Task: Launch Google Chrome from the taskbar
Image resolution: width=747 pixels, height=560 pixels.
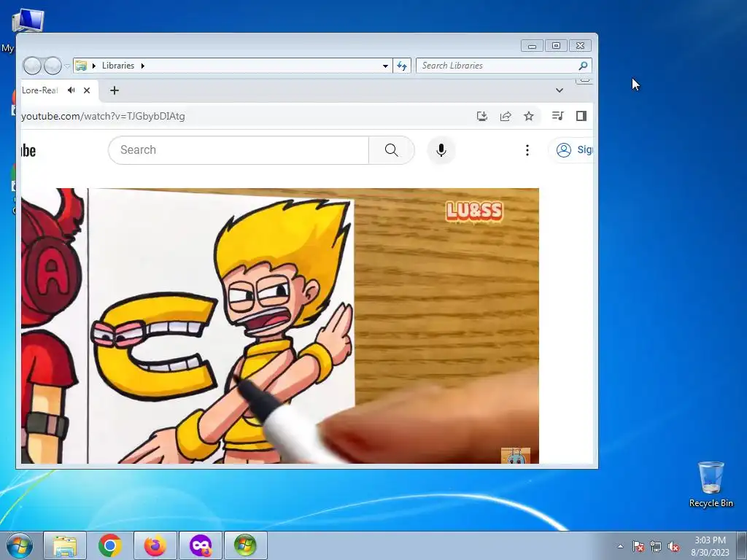Action: [110, 545]
